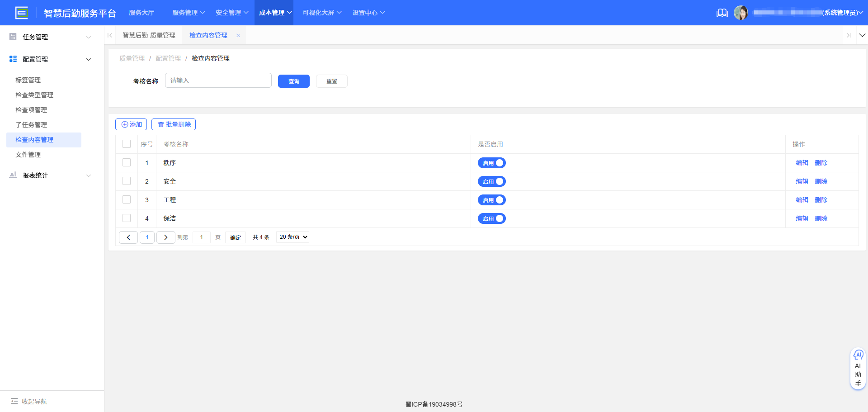The height and width of the screenshot is (412, 868).
Task: Open the 20条/页 page size dropdown
Action: point(292,237)
